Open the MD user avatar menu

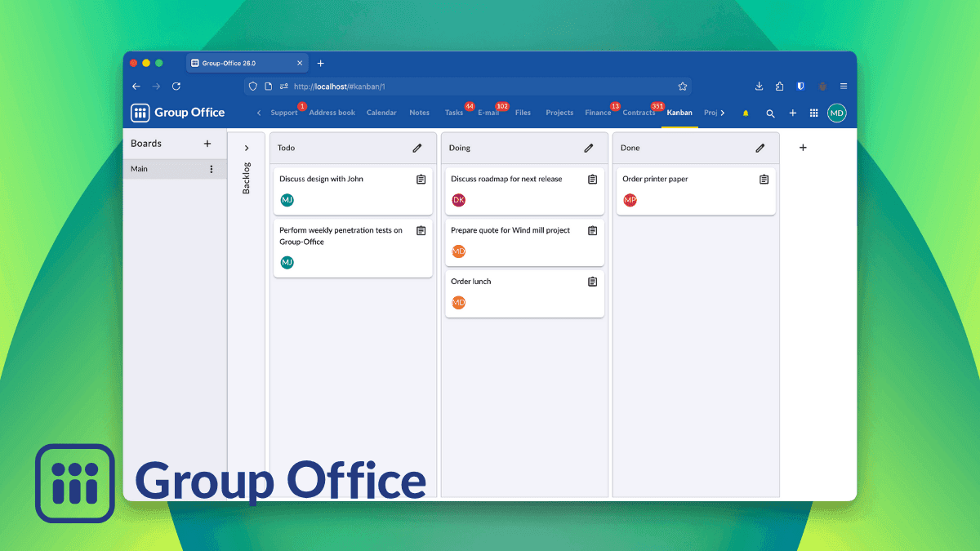tap(836, 113)
